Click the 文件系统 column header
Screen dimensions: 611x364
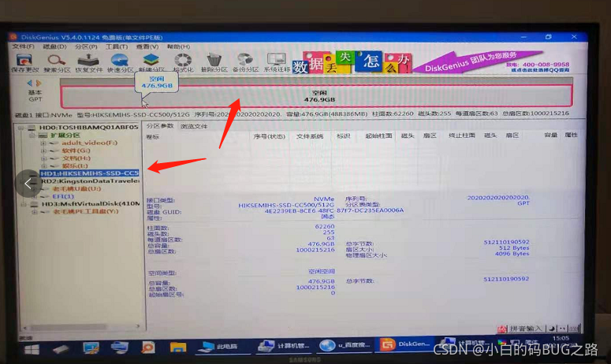coord(310,136)
